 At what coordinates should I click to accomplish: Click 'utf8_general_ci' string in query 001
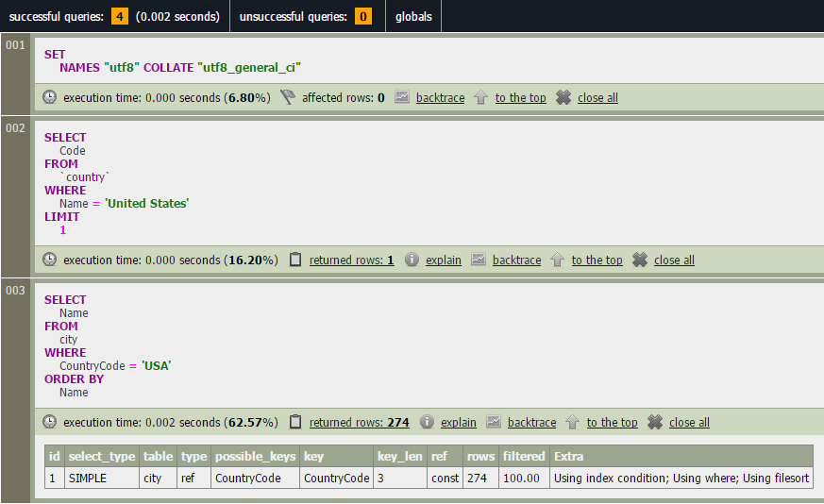coord(249,68)
